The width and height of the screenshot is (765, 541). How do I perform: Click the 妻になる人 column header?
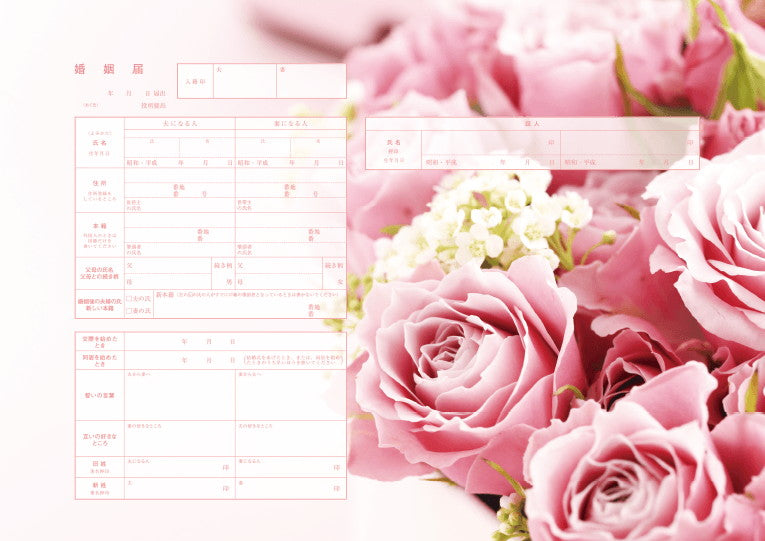coord(291,122)
